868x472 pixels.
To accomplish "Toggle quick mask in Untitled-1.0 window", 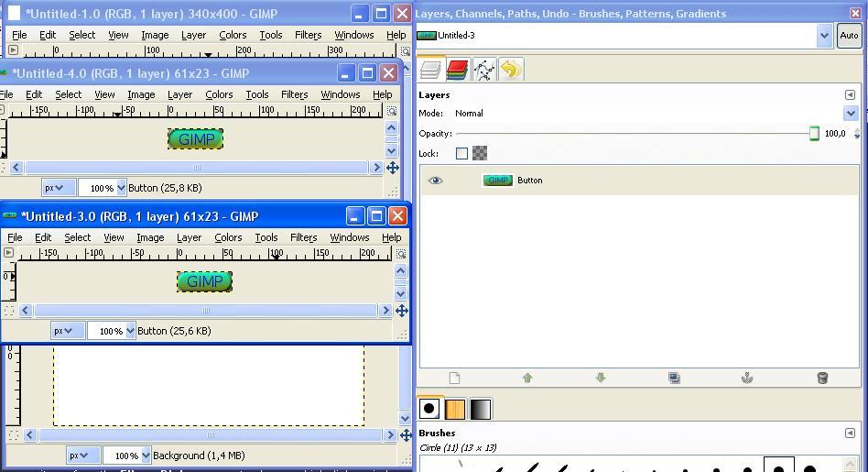I will click(x=14, y=435).
